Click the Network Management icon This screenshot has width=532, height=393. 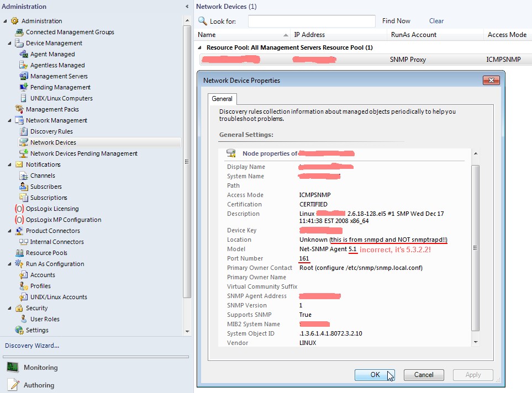[19, 120]
